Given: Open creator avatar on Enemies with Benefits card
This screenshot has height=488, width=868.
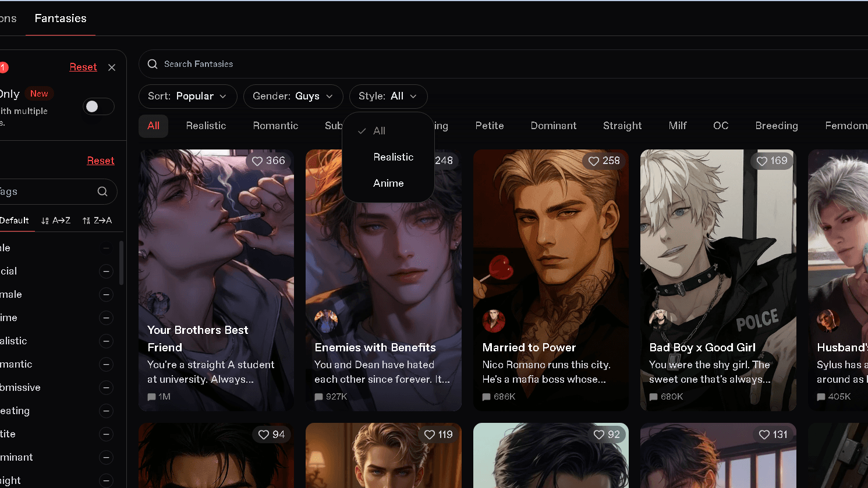Looking at the screenshot, I should click(326, 321).
